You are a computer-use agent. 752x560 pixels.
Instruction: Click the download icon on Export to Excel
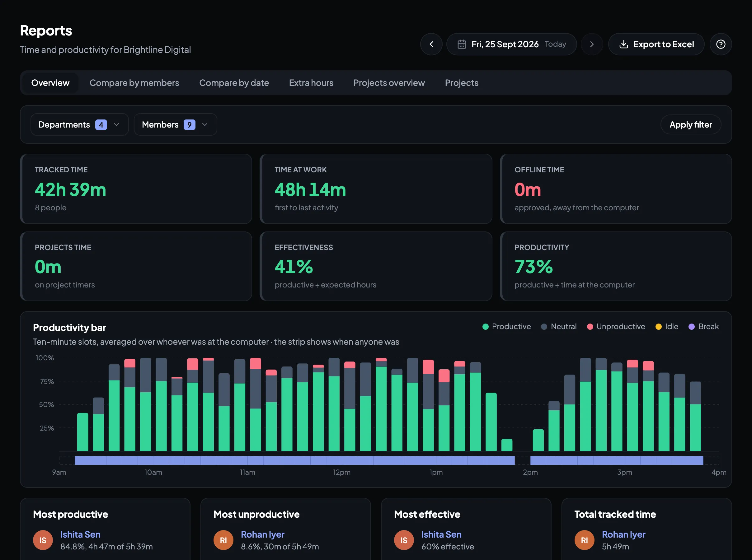tap(623, 44)
